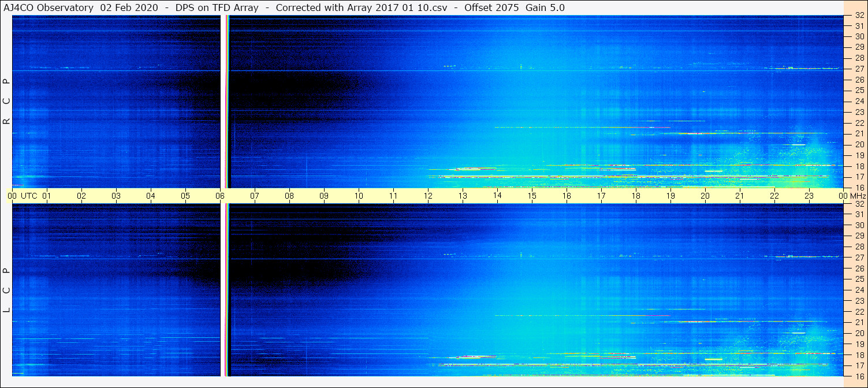Click the 10 hour time marker
The image size is (868, 388).
pyautogui.click(x=359, y=196)
